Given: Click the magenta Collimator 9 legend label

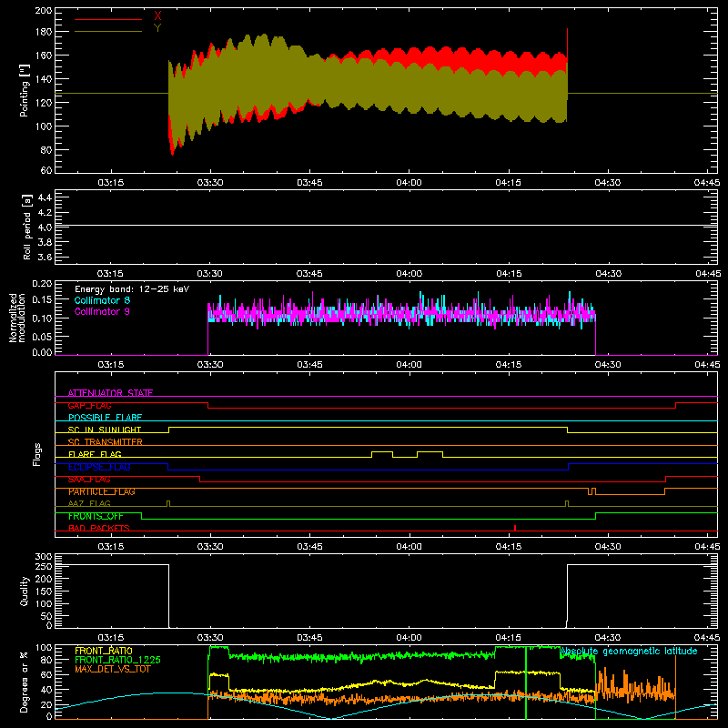Looking at the screenshot, I should (102, 311).
